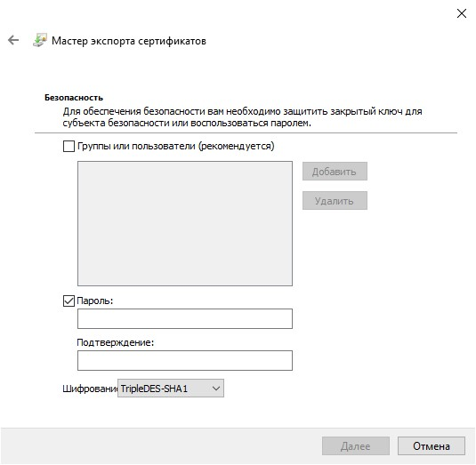
Task: Click the Группы или пользователи (рекомендуется) label
Action: point(176,146)
